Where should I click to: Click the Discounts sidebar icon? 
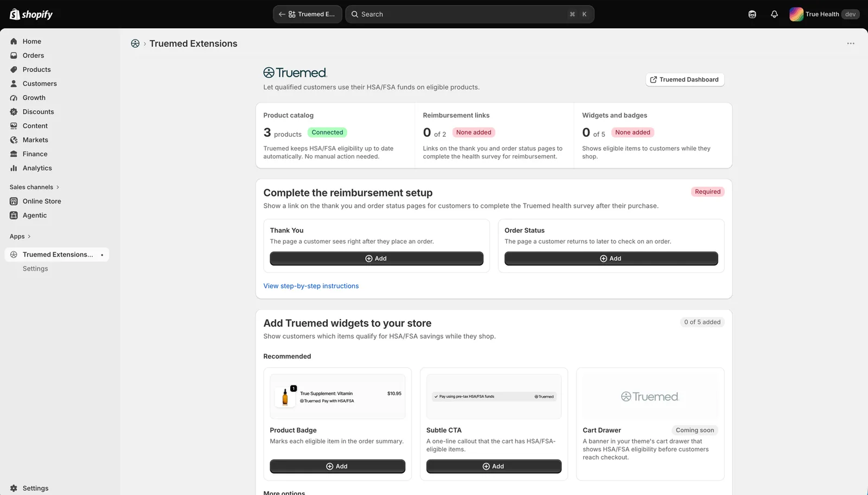point(14,112)
